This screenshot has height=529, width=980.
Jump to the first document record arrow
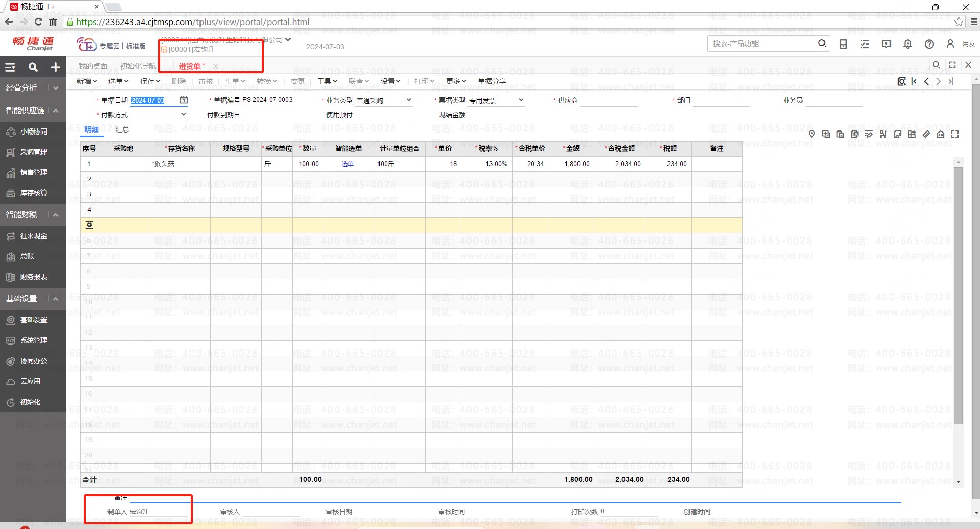pyautogui.click(x=914, y=81)
